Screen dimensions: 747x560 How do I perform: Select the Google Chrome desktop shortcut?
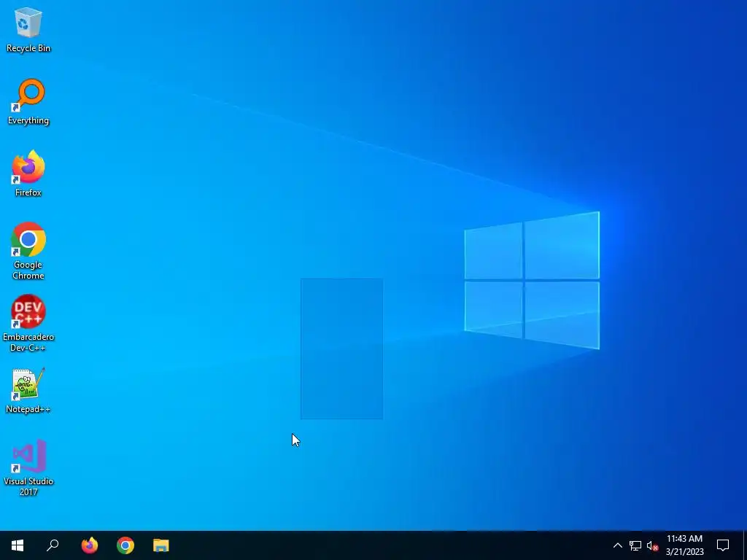tap(28, 252)
